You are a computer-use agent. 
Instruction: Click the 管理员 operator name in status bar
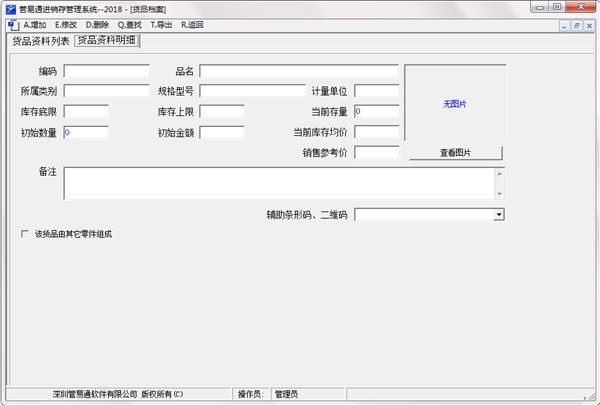point(286,394)
